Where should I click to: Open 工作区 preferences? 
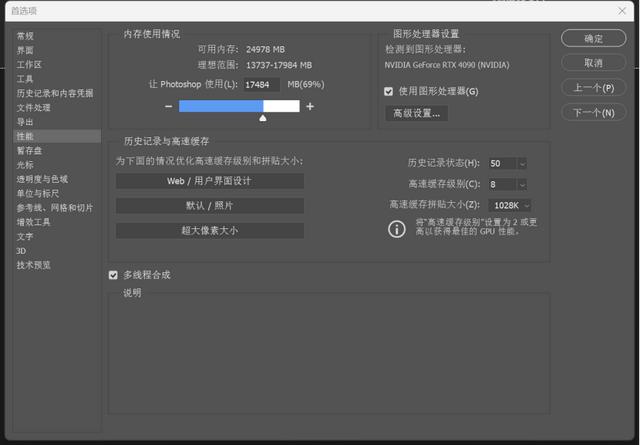(29, 65)
